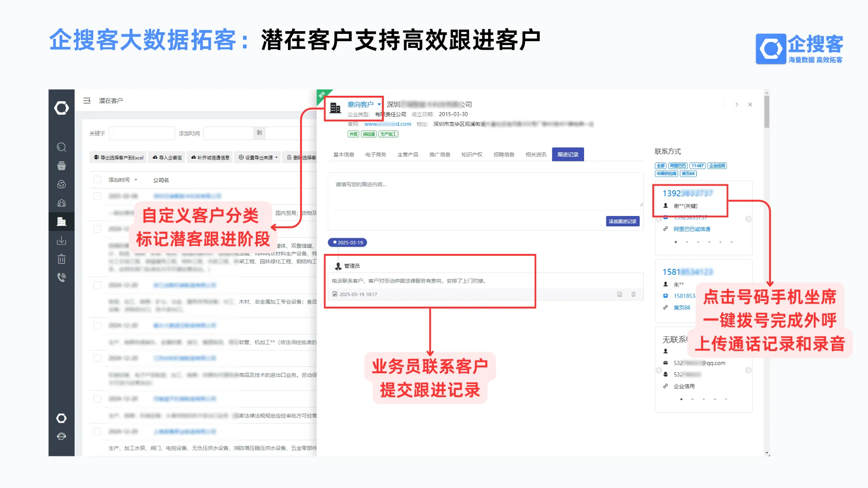Go to next company with right chevron
The image size is (868, 488).
[737, 104]
